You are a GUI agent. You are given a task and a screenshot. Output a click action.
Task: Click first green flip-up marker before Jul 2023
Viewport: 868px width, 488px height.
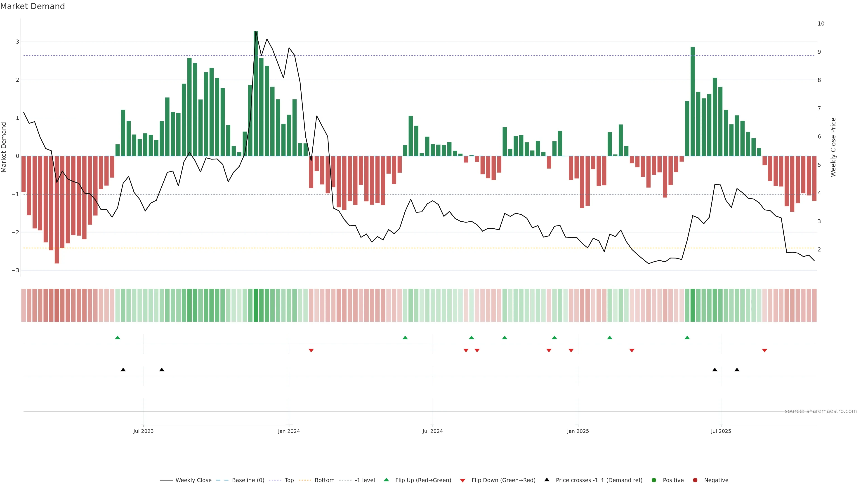click(118, 338)
